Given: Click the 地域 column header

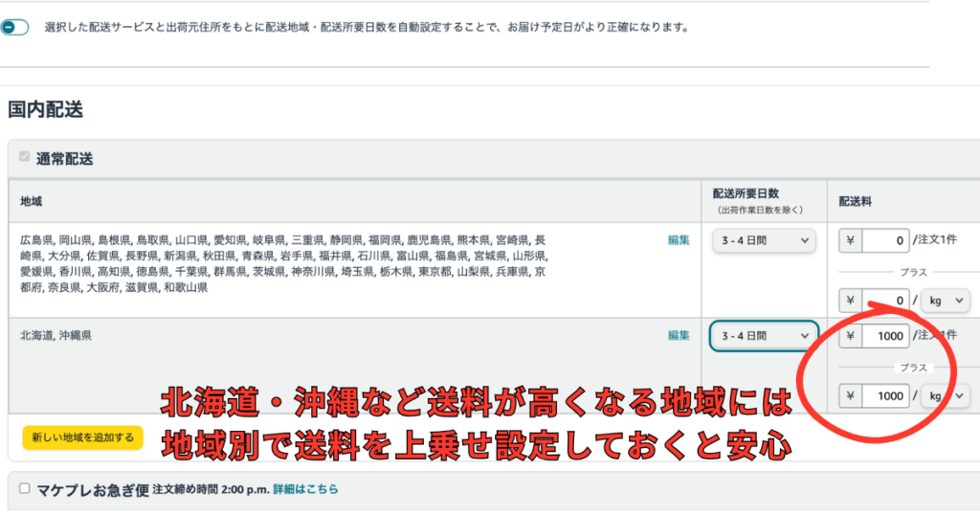Looking at the screenshot, I should click(32, 202).
